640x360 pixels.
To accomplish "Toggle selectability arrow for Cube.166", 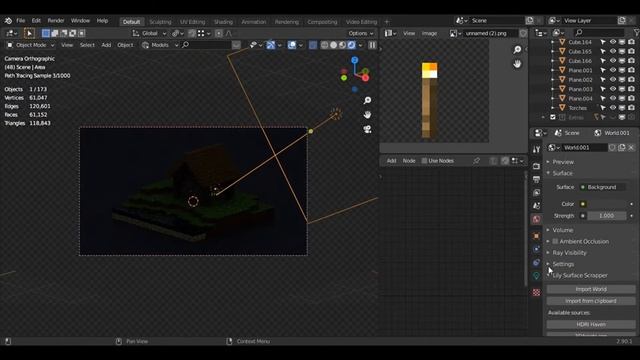I will [603, 61].
